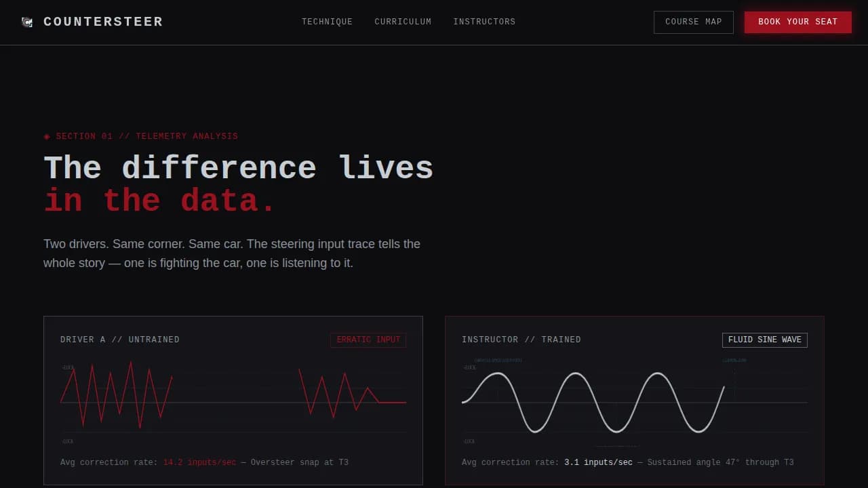
Task: Click the red diamond marker beside SECTION 01
Action: pyautogui.click(x=47, y=136)
